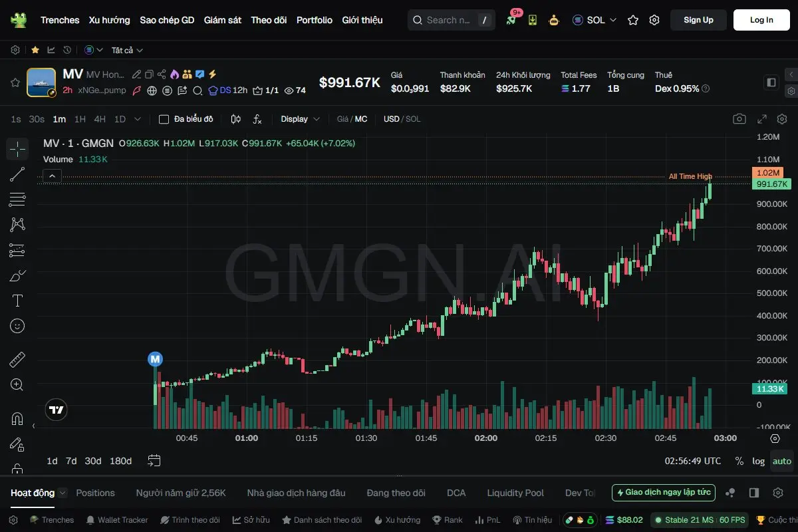The width and height of the screenshot is (798, 532).
Task: Open Wallet Tracker in bottom bar
Action: (117, 520)
